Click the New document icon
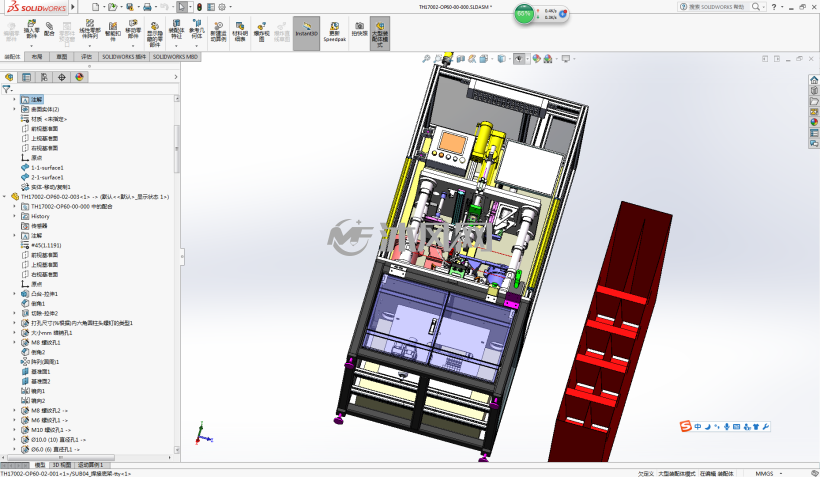 point(95,7)
